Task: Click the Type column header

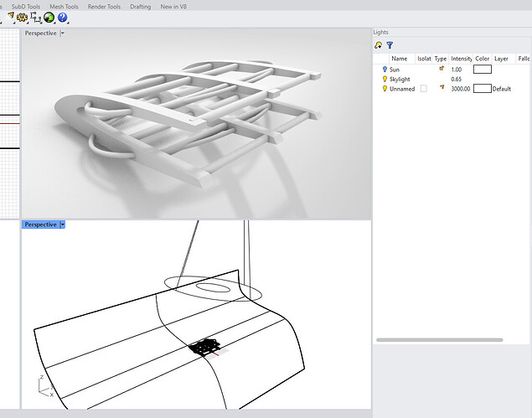Action: [441, 59]
